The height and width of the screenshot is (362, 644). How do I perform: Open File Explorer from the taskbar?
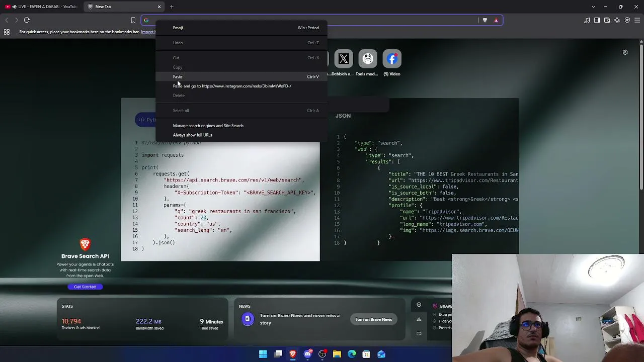coord(337,354)
